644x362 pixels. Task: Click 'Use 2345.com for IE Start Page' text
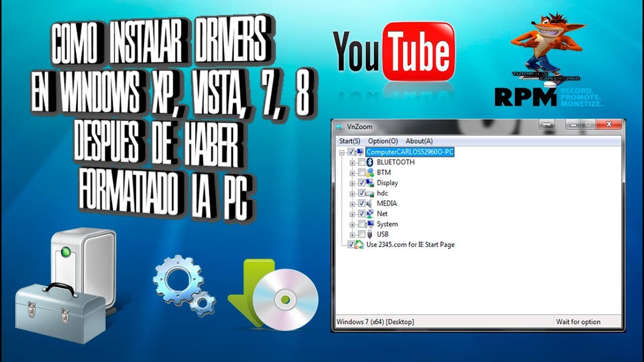tap(411, 244)
